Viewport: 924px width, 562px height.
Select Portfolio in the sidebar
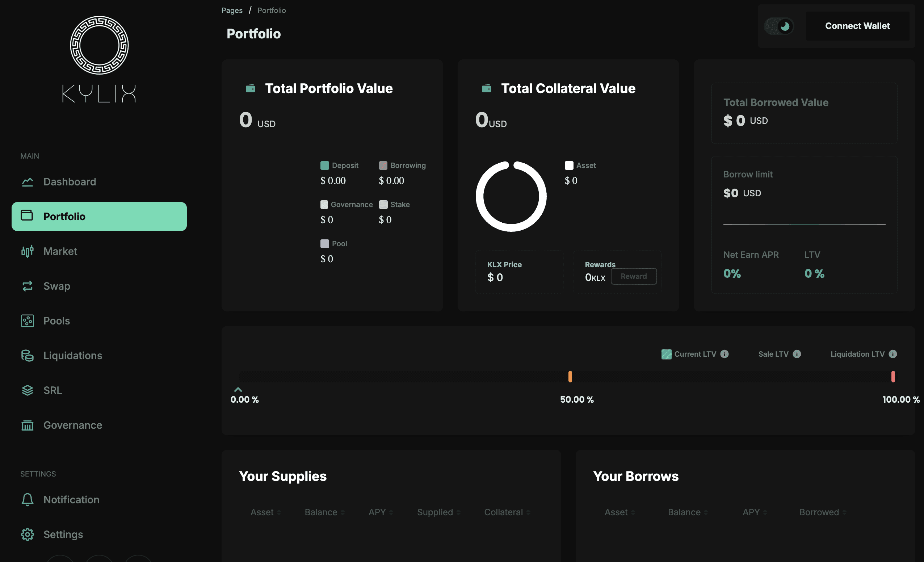(x=99, y=217)
